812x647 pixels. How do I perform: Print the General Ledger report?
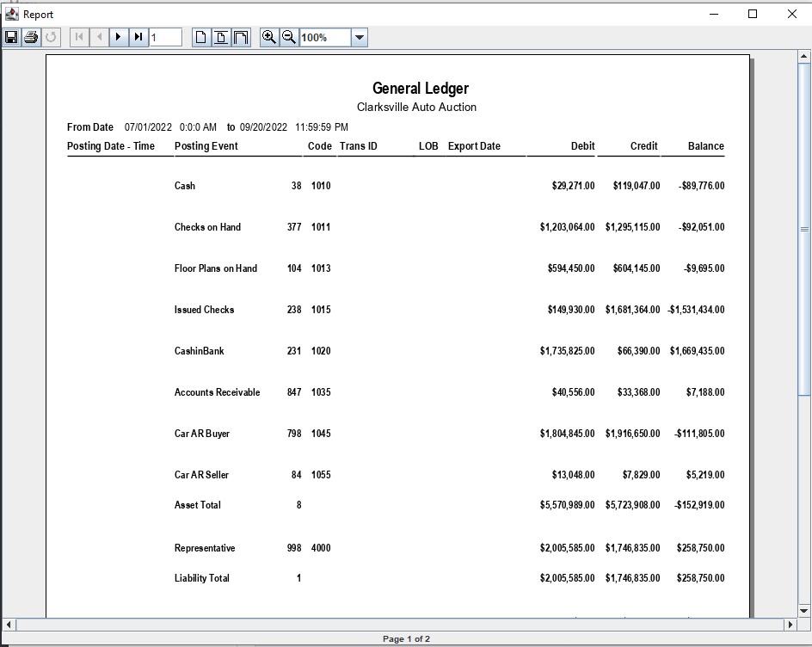[x=31, y=37]
